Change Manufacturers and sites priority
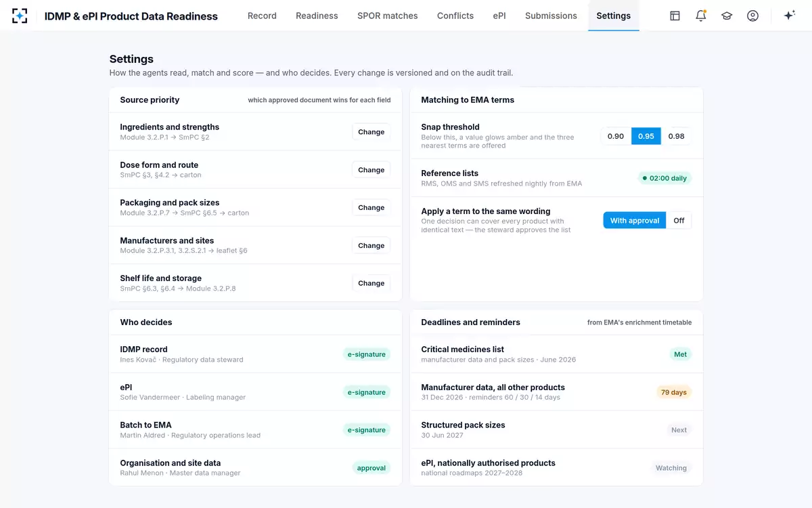The height and width of the screenshot is (508, 812). pyautogui.click(x=371, y=246)
